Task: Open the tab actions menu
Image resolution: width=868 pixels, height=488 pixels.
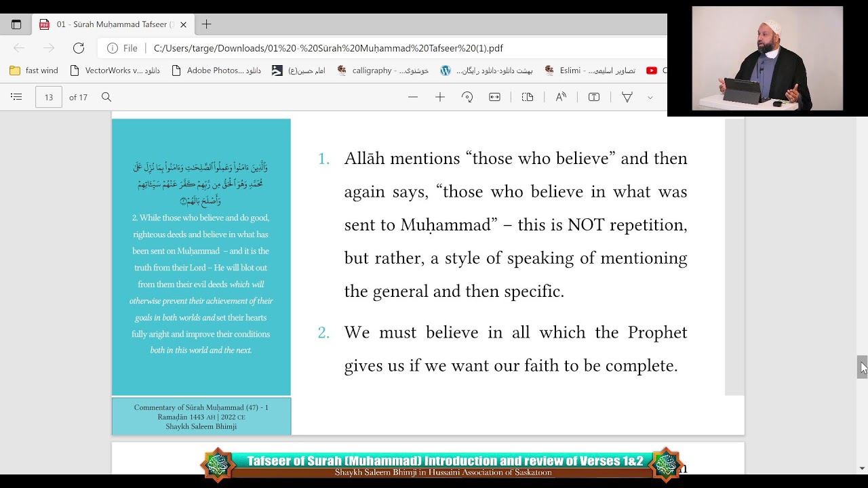Action: 16,24
